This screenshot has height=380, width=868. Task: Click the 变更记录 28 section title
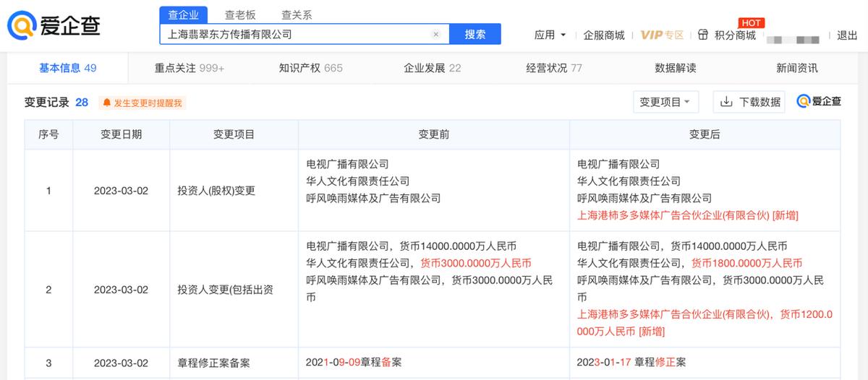click(56, 103)
